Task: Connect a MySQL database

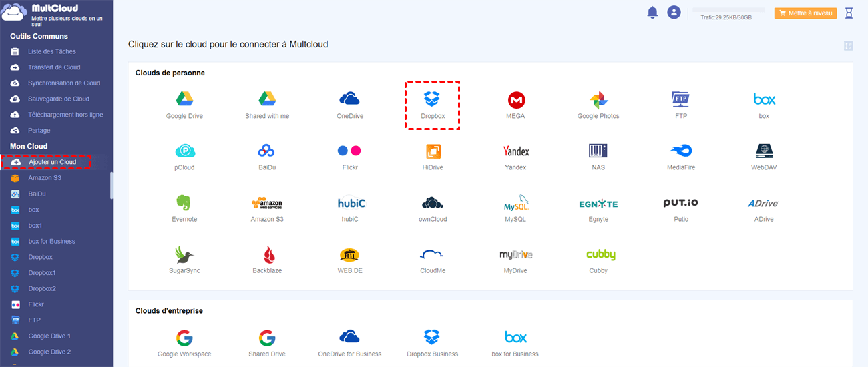Action: [515, 208]
